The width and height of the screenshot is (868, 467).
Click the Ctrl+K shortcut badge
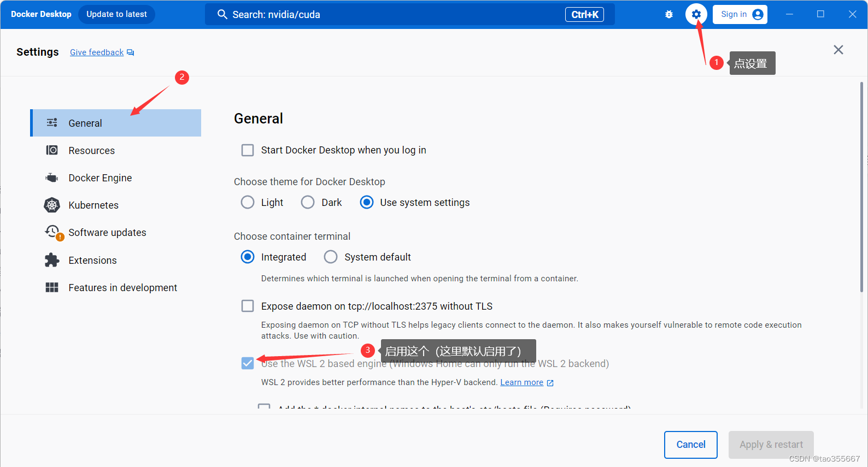584,15
